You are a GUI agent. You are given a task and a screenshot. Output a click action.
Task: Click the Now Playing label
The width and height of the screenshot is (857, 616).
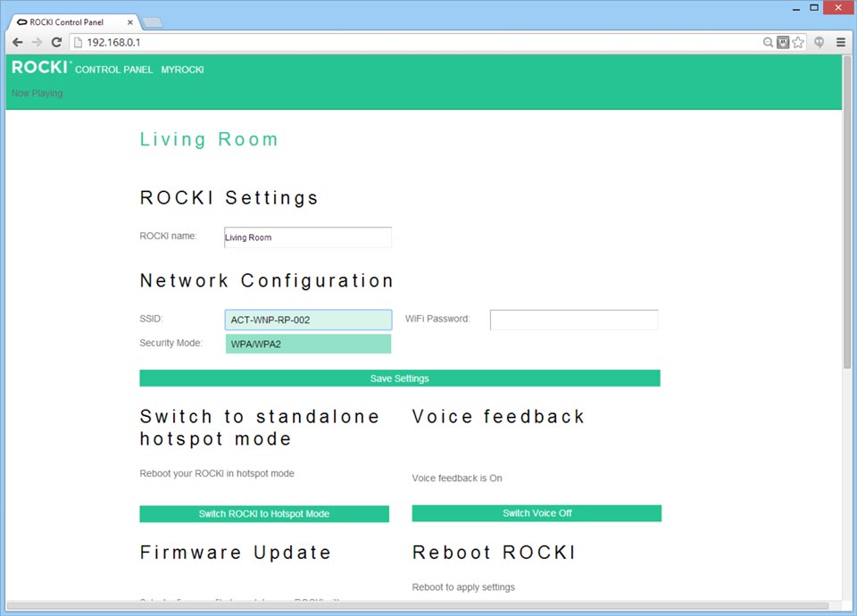click(37, 93)
